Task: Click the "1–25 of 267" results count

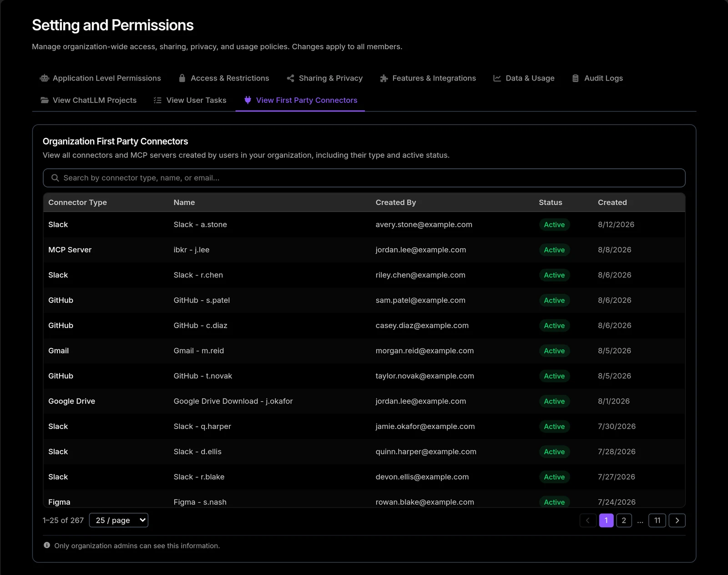Action: (63, 520)
